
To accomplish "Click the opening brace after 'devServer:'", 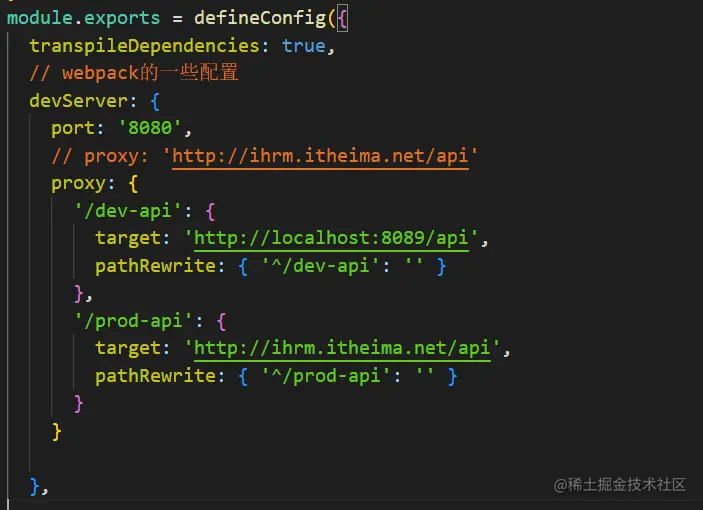I will [155, 102].
